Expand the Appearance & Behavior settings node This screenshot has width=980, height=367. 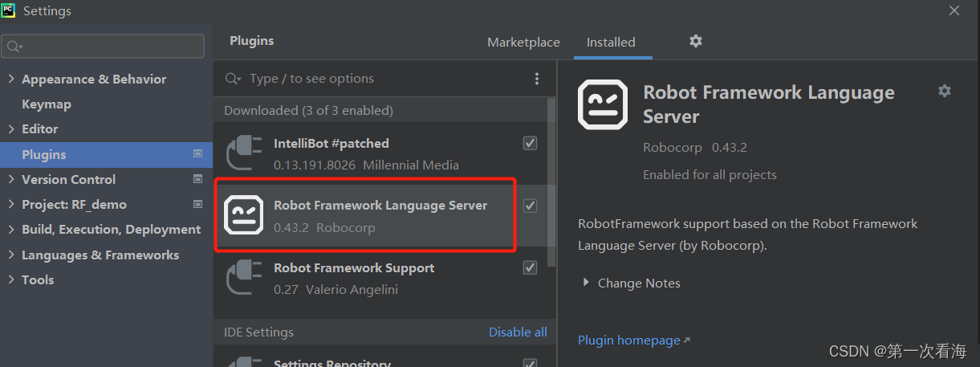click(11, 79)
